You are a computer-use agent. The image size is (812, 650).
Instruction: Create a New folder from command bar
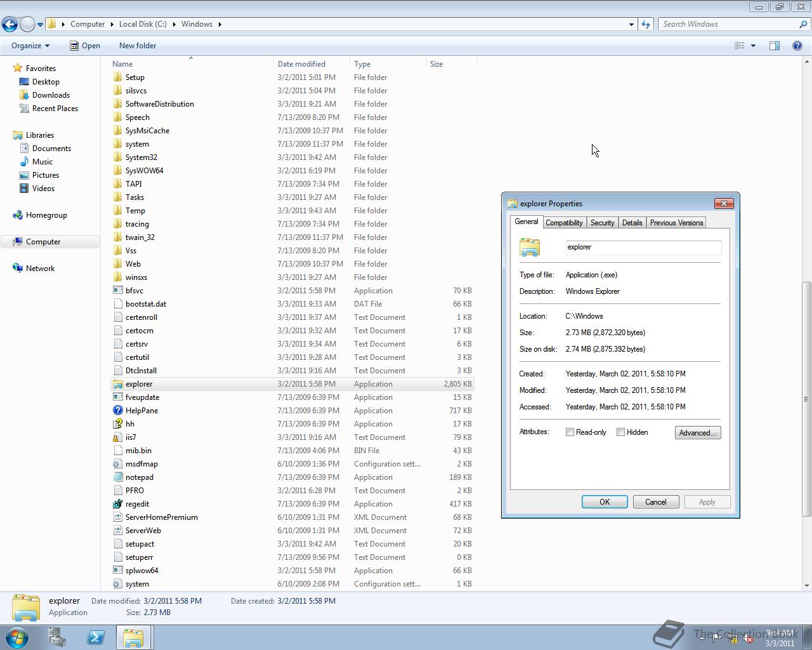[x=138, y=46]
